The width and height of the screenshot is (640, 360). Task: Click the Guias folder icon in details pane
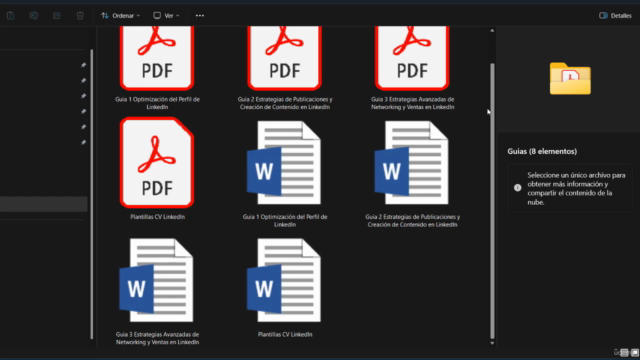(x=570, y=78)
